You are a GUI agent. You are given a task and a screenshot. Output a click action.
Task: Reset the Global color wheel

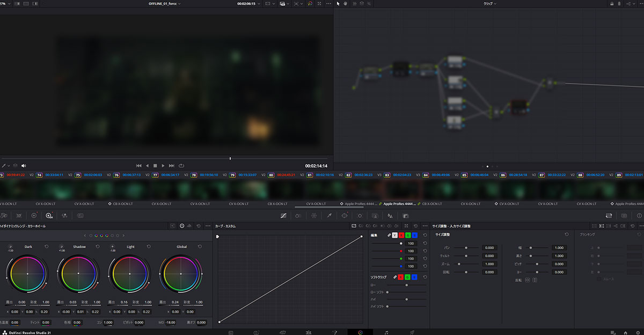click(200, 247)
